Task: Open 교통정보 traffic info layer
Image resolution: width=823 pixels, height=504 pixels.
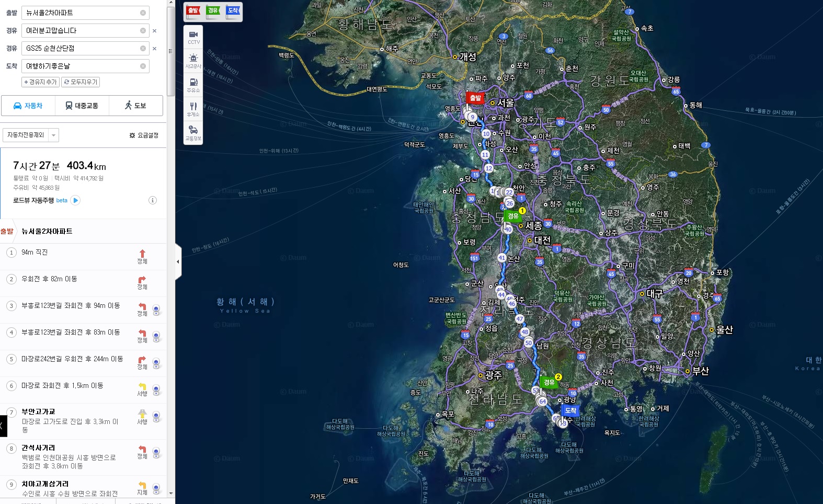Action: (x=193, y=133)
